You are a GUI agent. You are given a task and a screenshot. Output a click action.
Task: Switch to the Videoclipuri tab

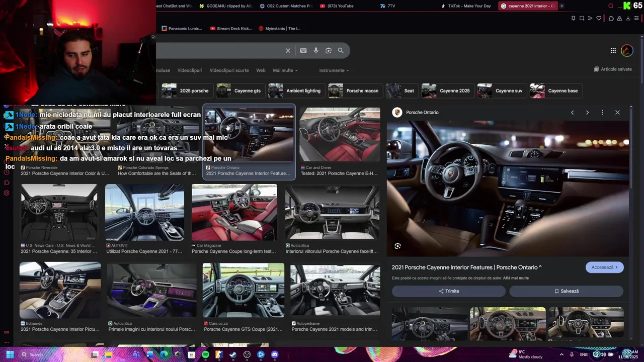point(190,70)
